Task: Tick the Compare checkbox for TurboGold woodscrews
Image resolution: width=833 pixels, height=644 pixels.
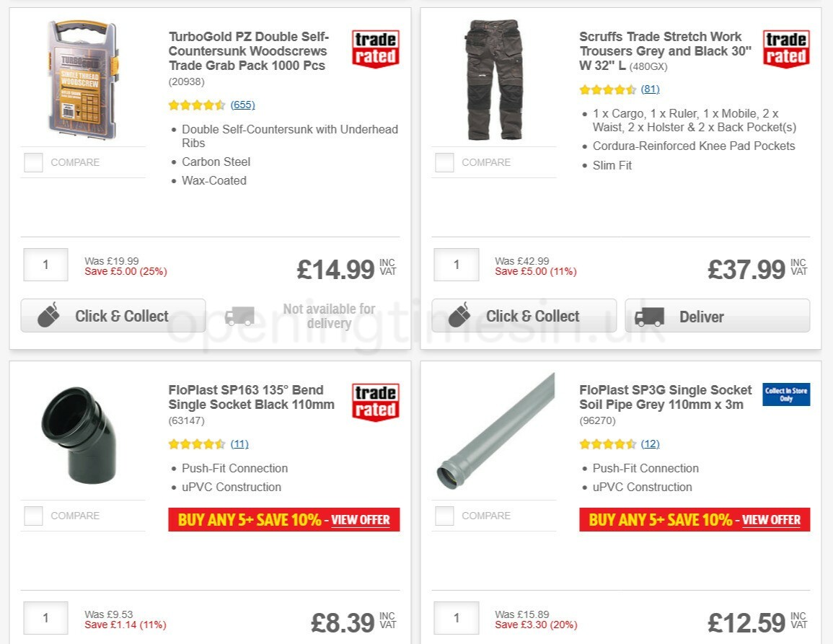Action: coord(33,162)
